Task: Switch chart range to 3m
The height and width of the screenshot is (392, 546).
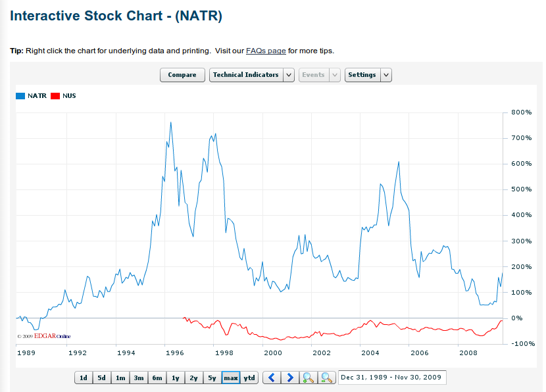Action: click(139, 378)
